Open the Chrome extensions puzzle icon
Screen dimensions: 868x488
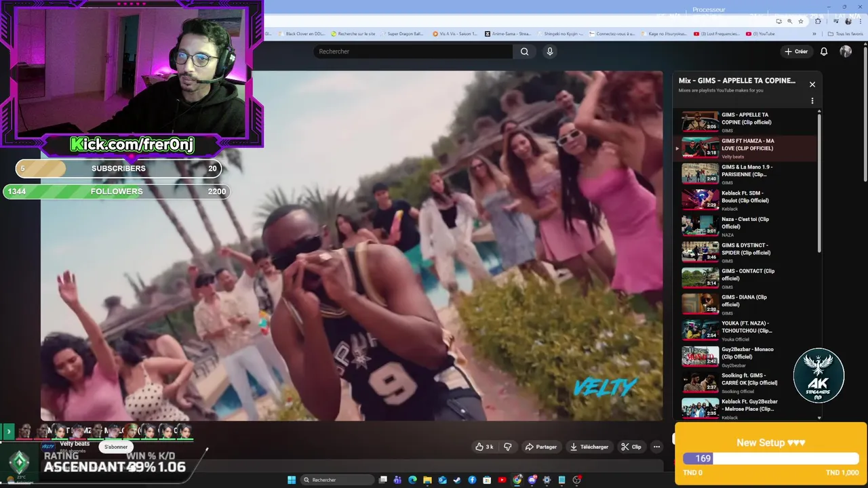pyautogui.click(x=818, y=21)
